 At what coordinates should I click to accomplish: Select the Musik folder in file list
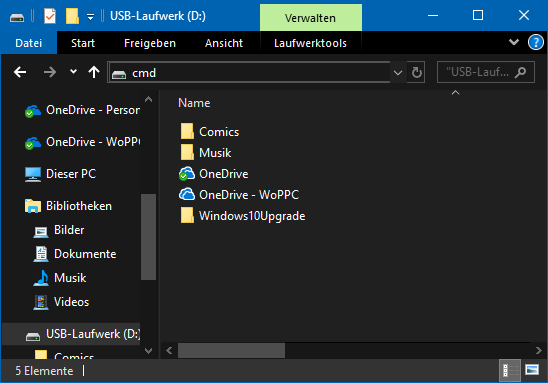click(x=206, y=153)
